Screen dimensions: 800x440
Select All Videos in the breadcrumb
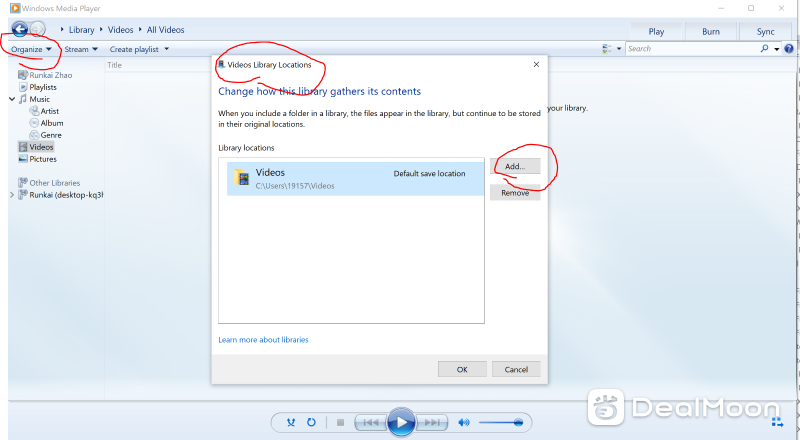click(165, 30)
